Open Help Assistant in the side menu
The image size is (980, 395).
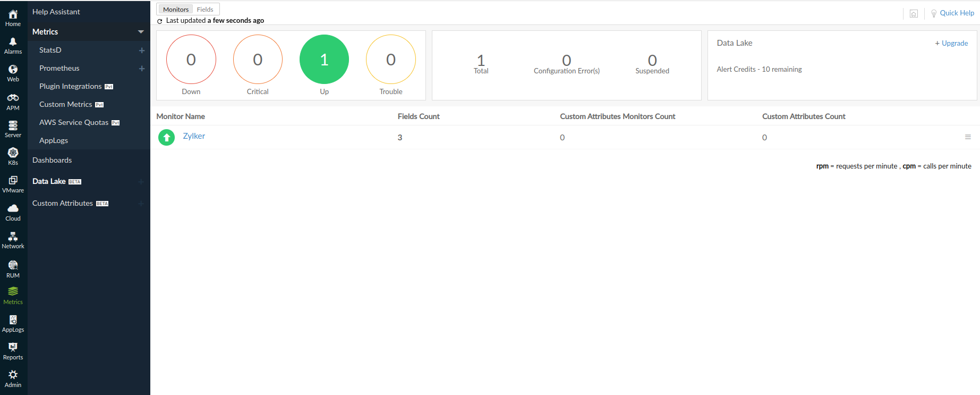56,12
